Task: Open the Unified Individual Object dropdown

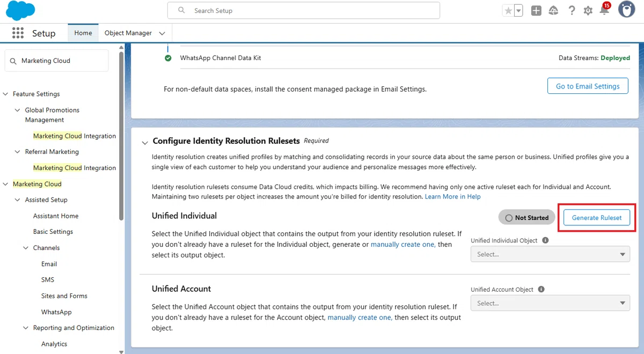Action: [550, 254]
